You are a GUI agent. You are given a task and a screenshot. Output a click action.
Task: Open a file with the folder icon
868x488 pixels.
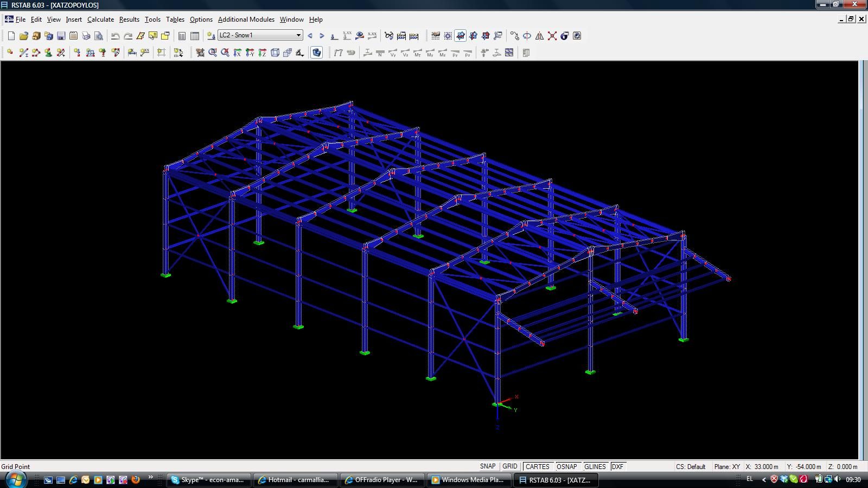[23, 36]
